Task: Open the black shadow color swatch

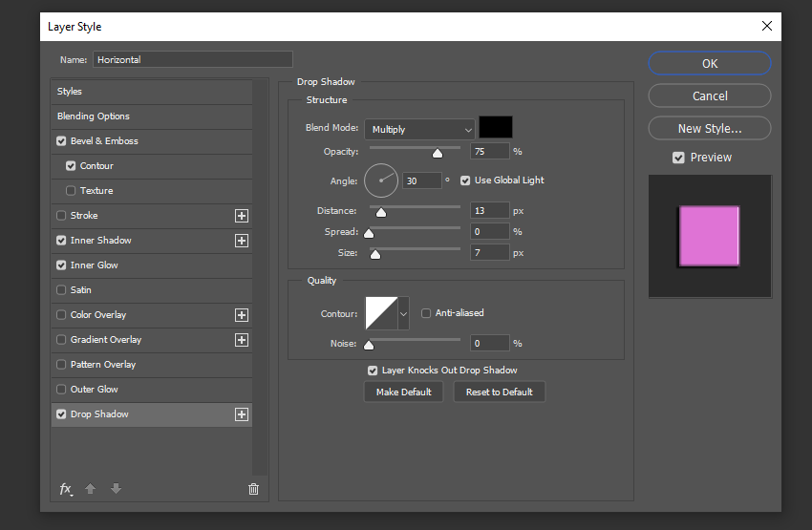Action: pyautogui.click(x=496, y=127)
